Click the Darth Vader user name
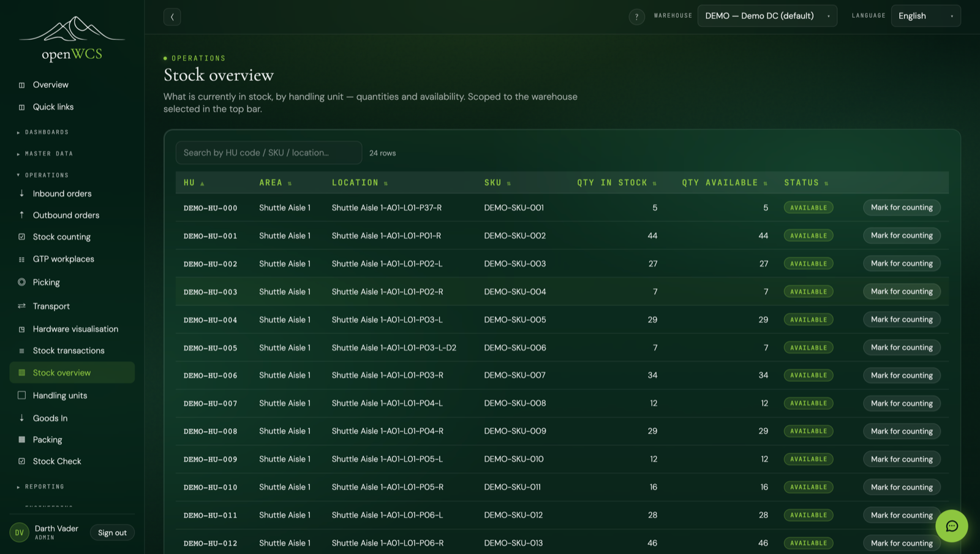This screenshot has height=554, width=980. click(x=56, y=528)
